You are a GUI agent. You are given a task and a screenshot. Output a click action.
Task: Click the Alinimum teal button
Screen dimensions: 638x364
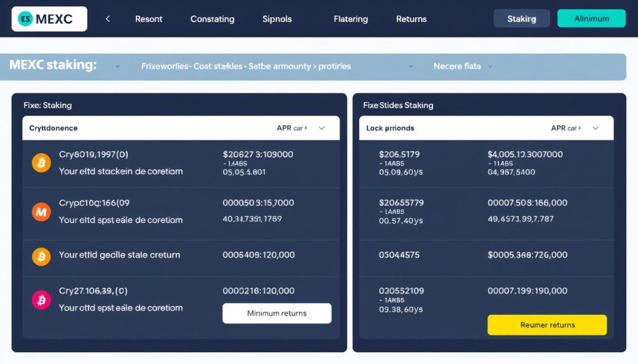[591, 18]
